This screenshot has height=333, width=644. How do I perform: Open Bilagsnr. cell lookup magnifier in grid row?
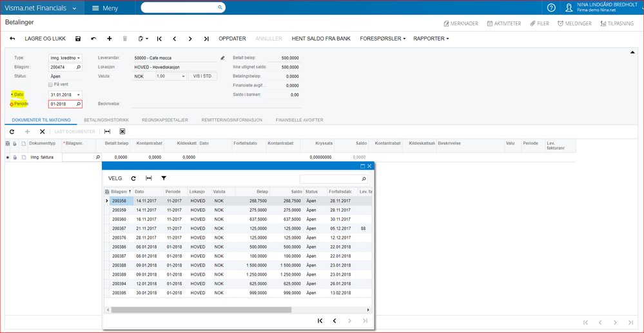point(98,157)
